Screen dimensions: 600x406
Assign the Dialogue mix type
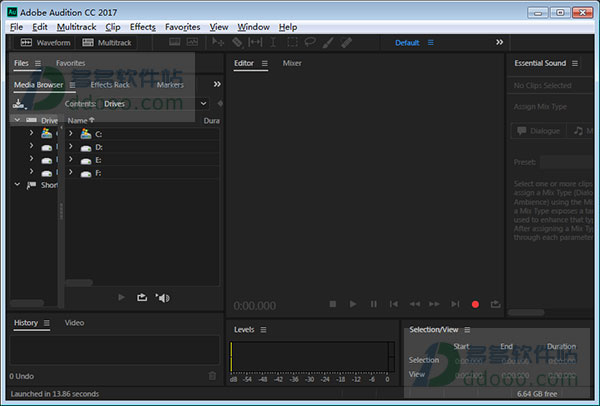tap(538, 131)
